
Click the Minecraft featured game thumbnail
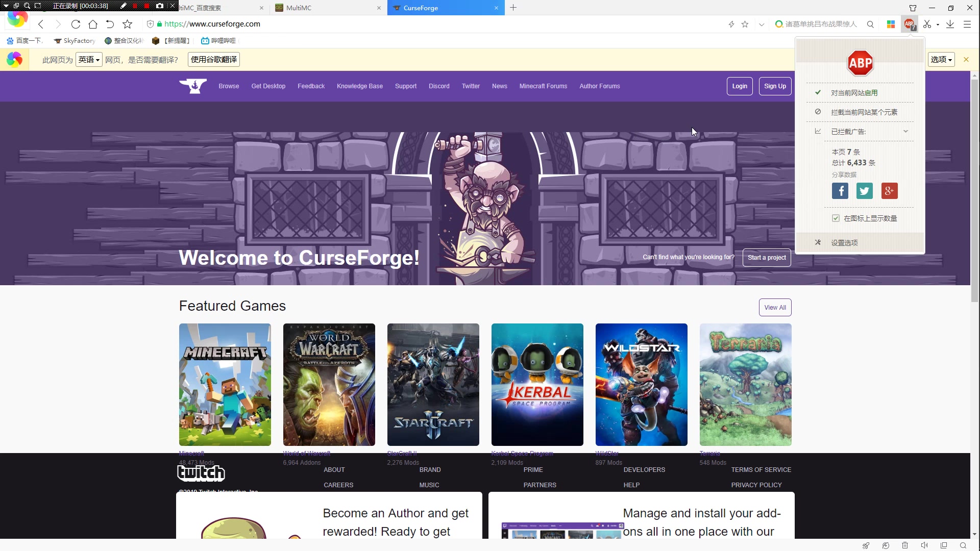tap(225, 385)
